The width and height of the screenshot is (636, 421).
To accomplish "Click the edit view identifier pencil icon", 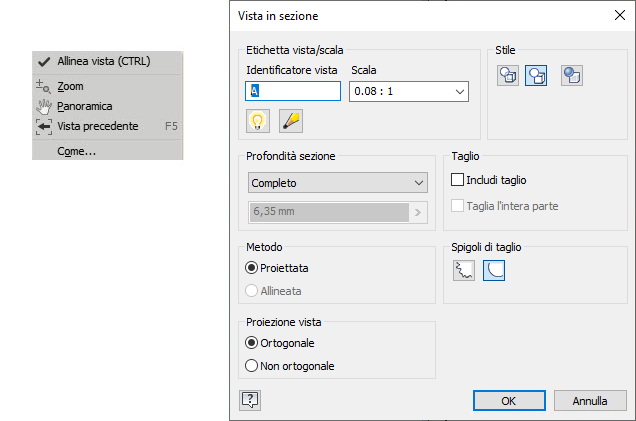I will coord(291,121).
